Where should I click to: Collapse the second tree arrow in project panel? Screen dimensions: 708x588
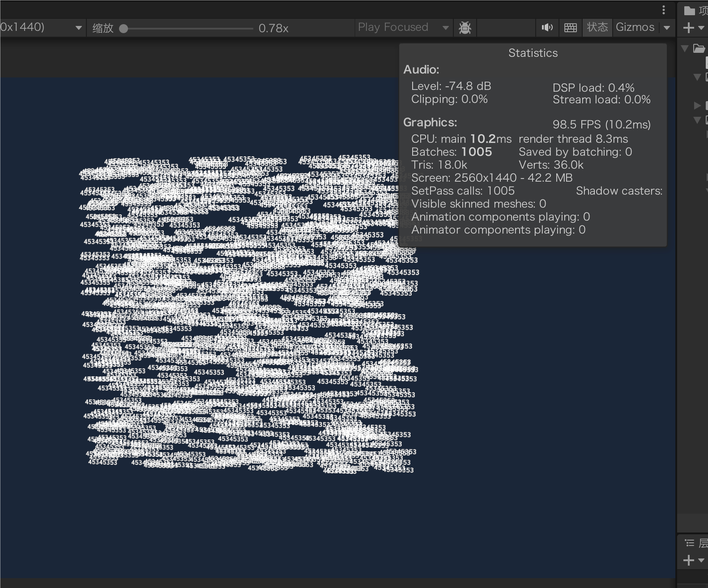(x=697, y=77)
